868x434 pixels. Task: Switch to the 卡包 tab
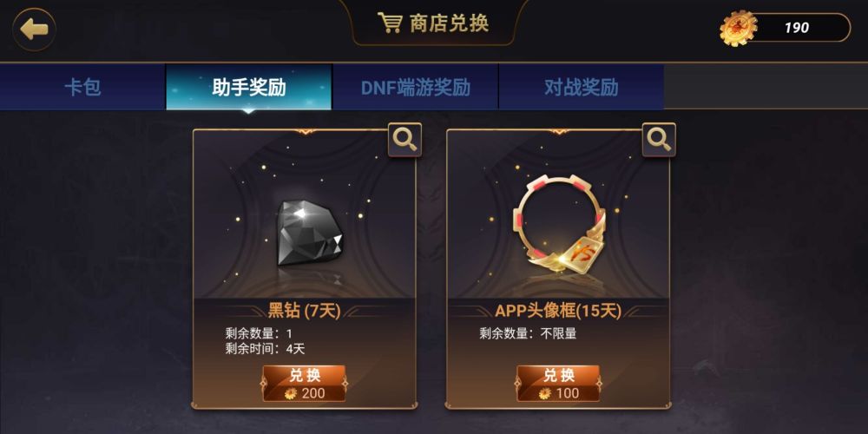tap(83, 87)
